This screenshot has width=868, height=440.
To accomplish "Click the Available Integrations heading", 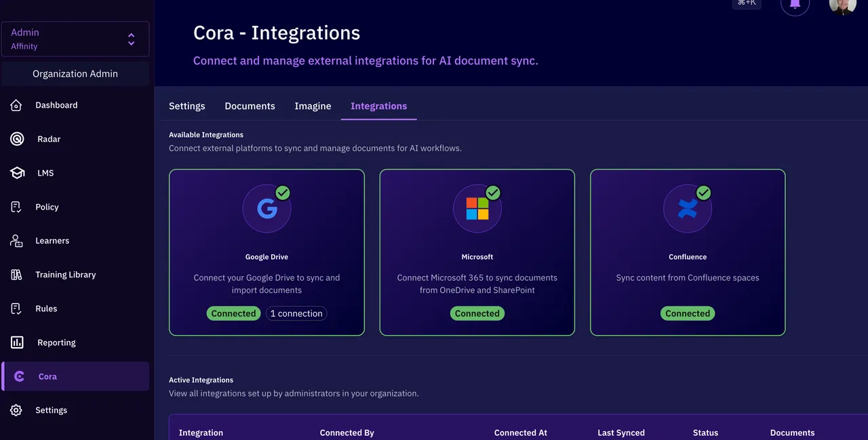I will click(206, 135).
